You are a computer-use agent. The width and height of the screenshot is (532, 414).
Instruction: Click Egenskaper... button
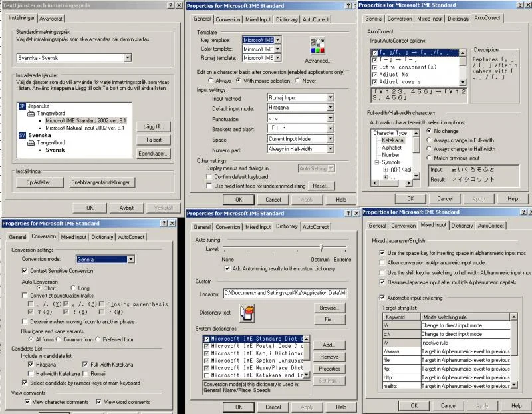(154, 154)
